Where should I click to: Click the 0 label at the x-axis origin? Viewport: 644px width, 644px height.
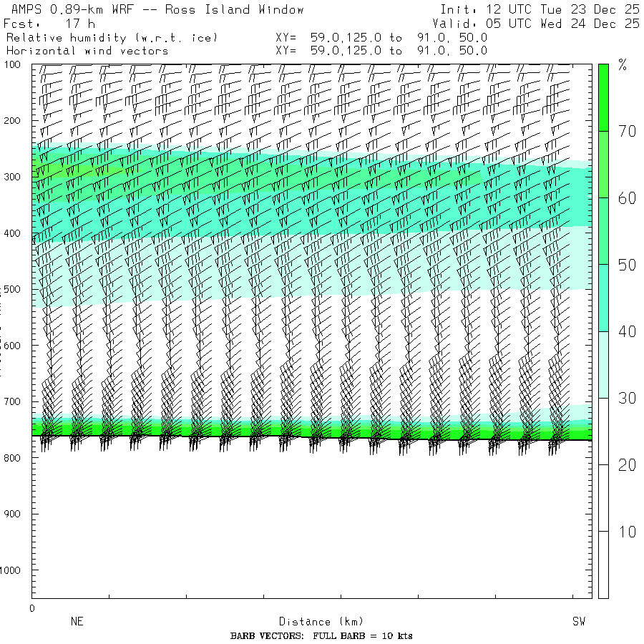31,608
